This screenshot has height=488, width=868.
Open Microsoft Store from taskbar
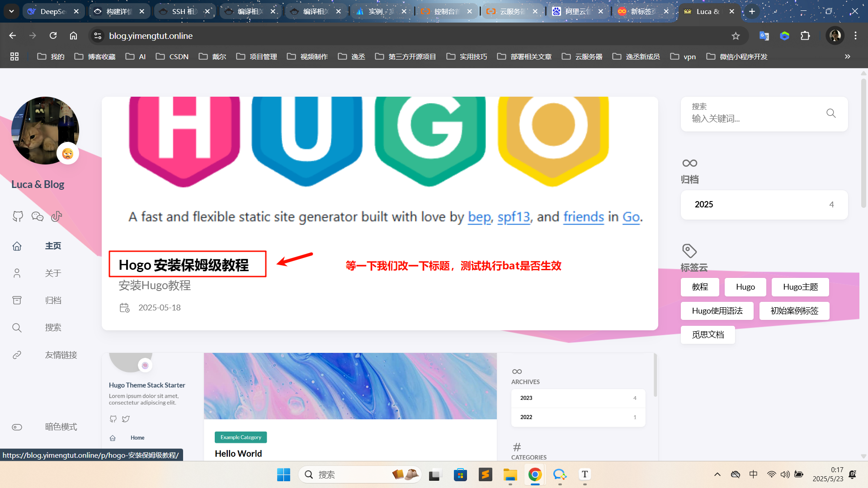[x=460, y=474]
